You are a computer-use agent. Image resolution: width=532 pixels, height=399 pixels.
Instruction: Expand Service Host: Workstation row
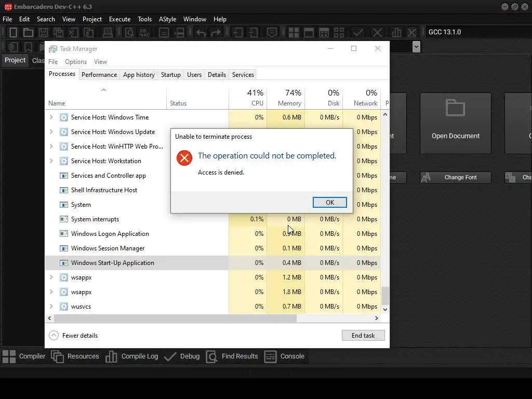tap(51, 161)
